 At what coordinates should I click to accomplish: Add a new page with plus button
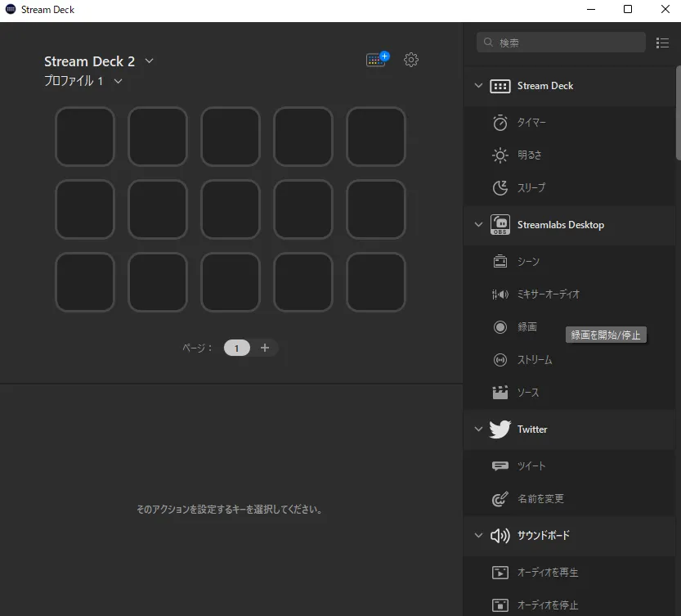[x=265, y=348]
